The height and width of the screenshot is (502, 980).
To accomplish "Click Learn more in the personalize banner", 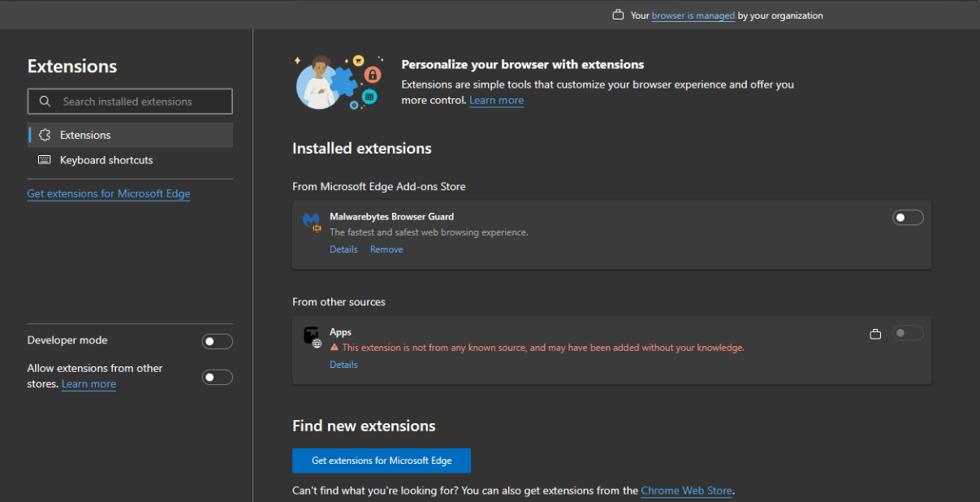I will coord(496,100).
